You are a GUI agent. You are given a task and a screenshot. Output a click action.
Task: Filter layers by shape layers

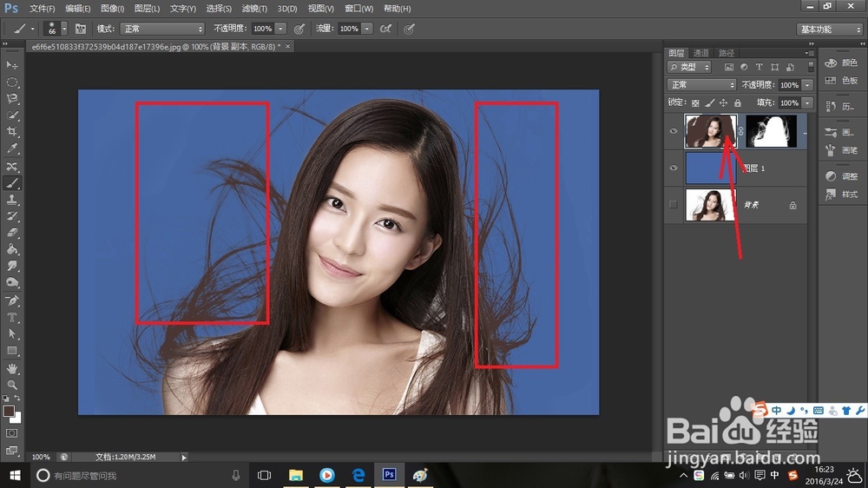click(774, 67)
